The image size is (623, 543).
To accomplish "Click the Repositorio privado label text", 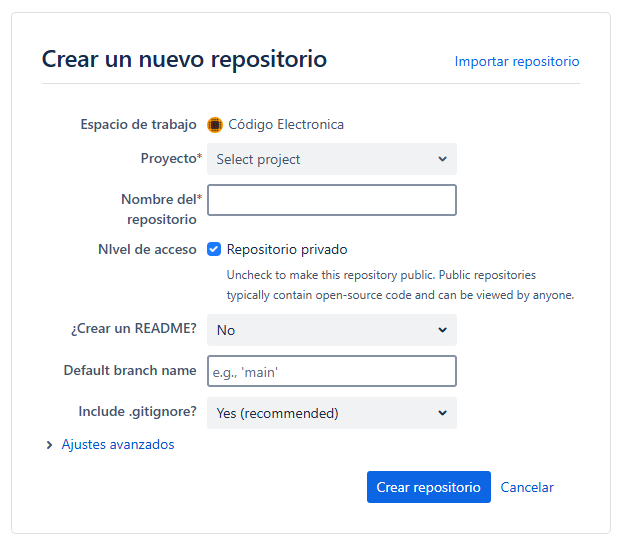I will 287,249.
